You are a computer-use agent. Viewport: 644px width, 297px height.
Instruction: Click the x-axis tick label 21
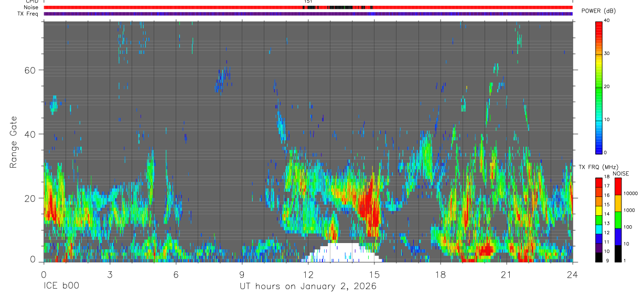click(x=506, y=274)
